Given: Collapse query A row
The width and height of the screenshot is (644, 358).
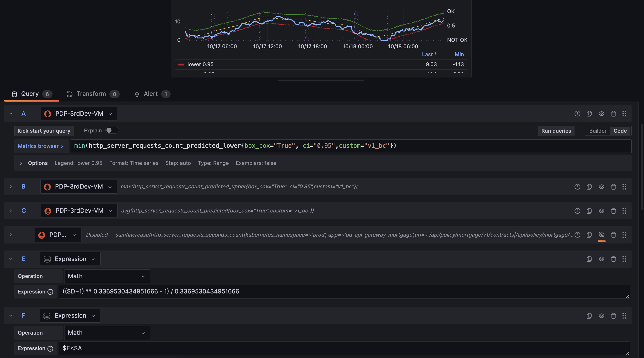Looking at the screenshot, I should pyautogui.click(x=11, y=114).
